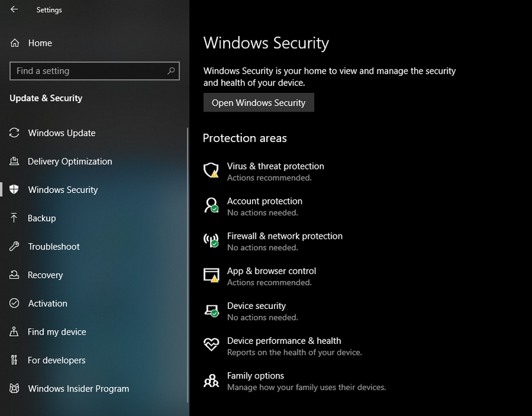Viewport: 532px width, 416px height.
Task: Click the back arrow in Settings
Action: click(14, 10)
